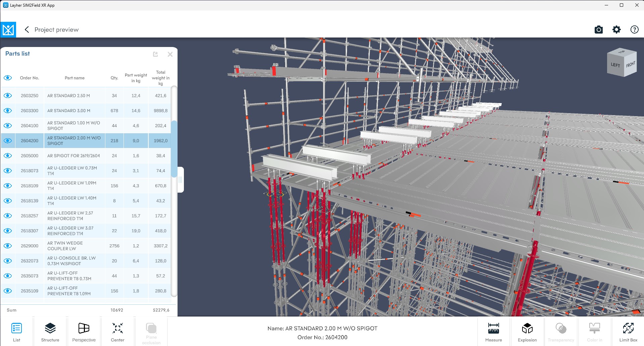Click the Plane occlusion tool
The width and height of the screenshot is (644, 346).
(x=151, y=332)
